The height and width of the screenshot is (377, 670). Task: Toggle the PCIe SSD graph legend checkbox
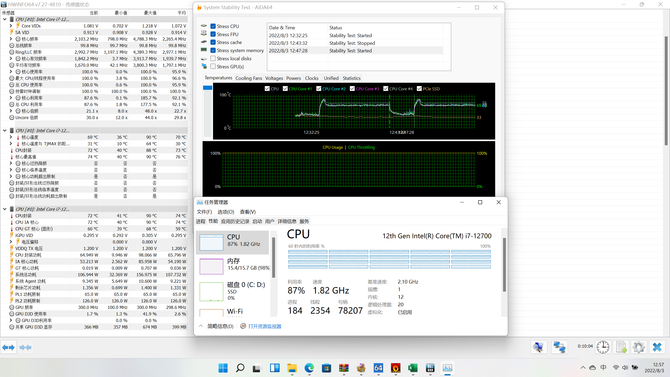(x=419, y=89)
